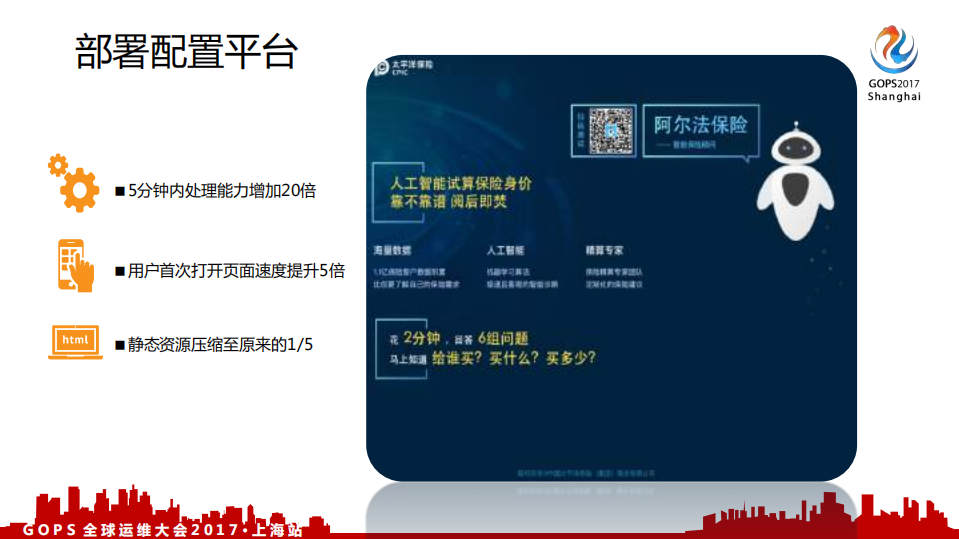The height and width of the screenshot is (539, 959).
Task: Click the orange html laptop icon
Action: pyautogui.click(x=75, y=342)
